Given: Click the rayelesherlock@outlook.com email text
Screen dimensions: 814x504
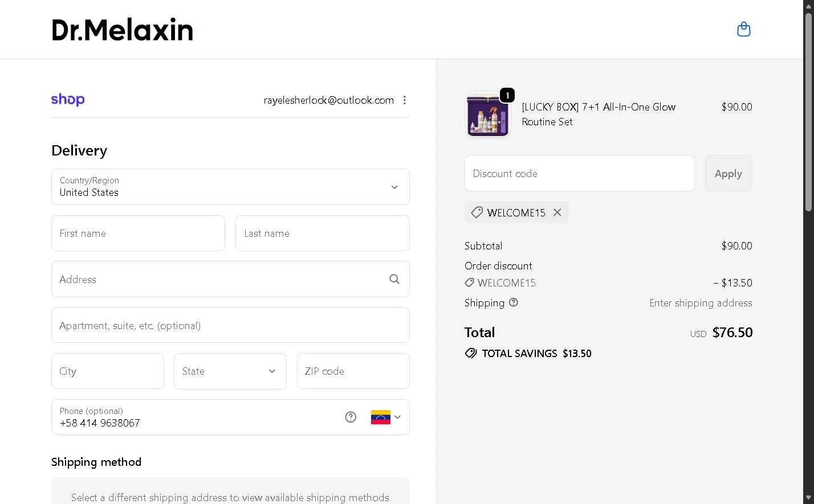Looking at the screenshot, I should click(x=329, y=100).
